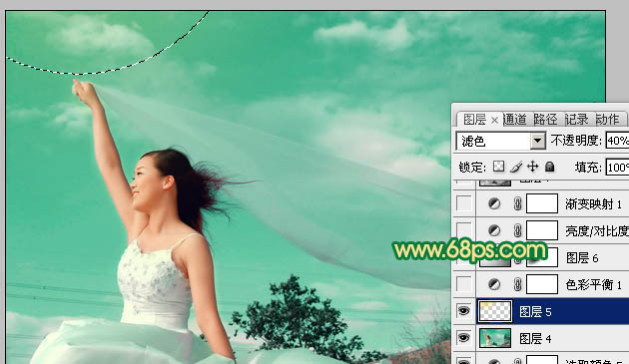This screenshot has height=364, width=629.
Task: Hide the 图层 5 layer
Action: pyautogui.click(x=464, y=311)
